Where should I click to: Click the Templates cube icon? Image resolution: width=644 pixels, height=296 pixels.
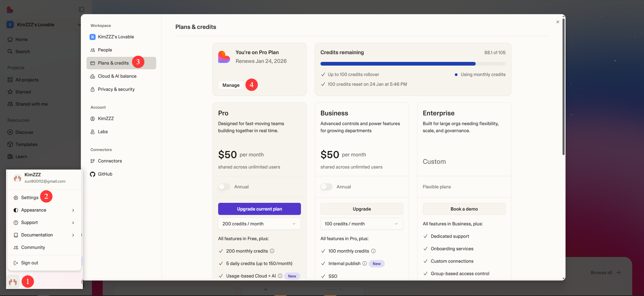click(x=10, y=144)
